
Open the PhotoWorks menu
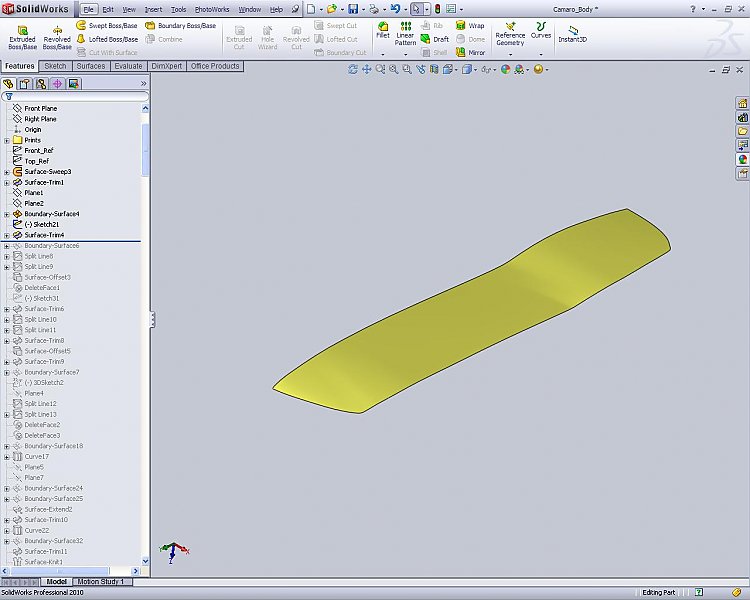[211, 9]
